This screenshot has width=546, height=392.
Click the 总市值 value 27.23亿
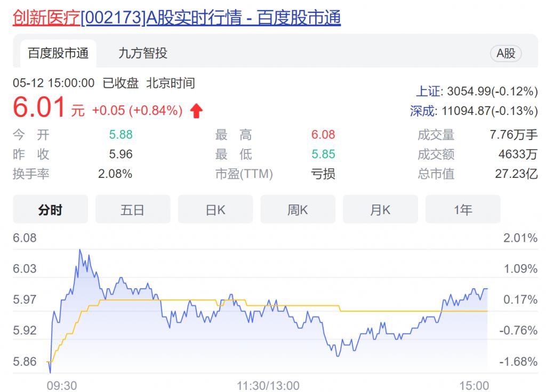click(x=516, y=174)
